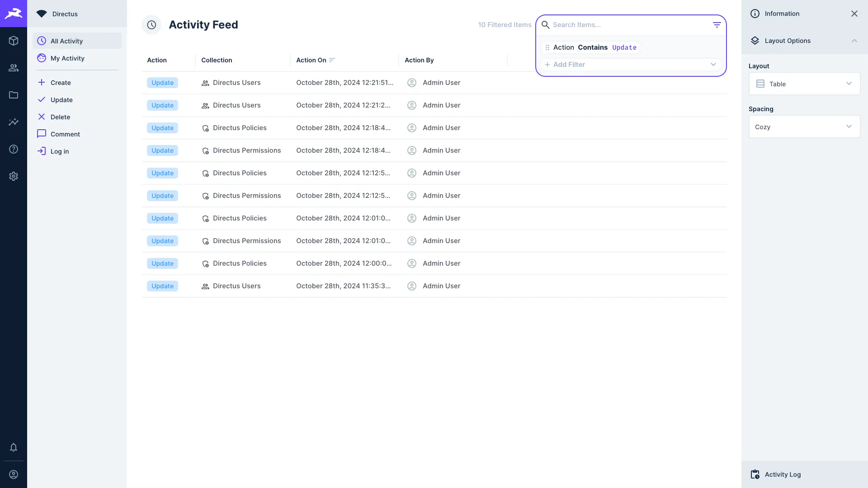Open the Cozy spacing dropdown

point(804,127)
